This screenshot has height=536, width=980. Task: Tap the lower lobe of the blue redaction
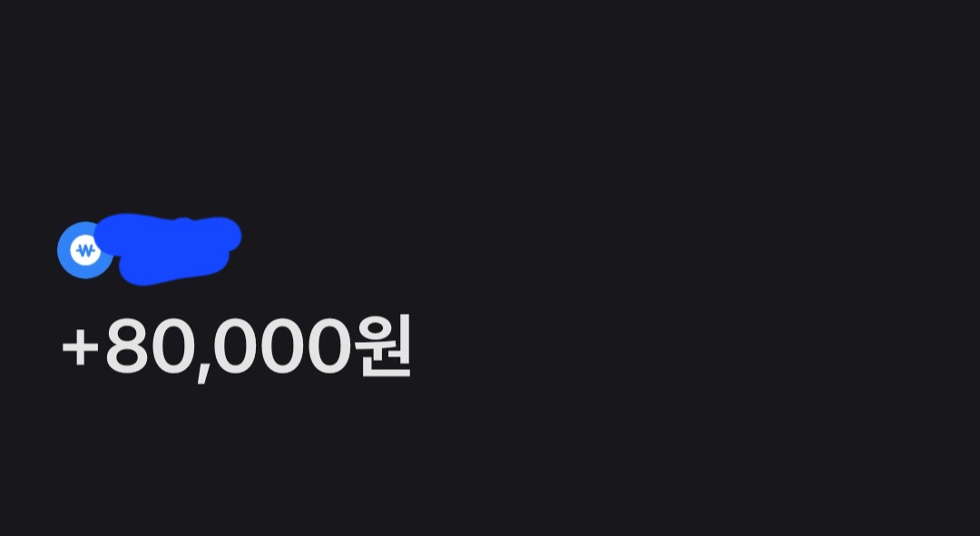(x=171, y=268)
